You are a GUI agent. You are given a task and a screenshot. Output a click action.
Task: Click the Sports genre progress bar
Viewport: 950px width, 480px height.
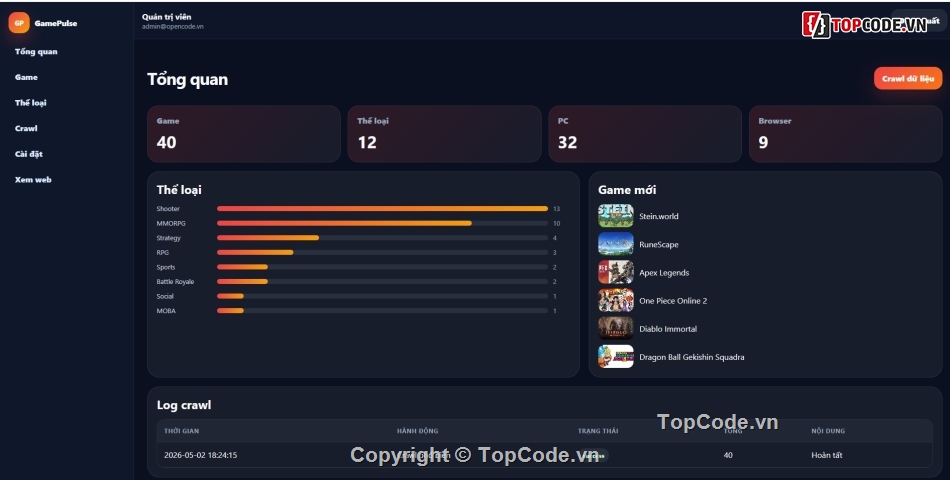click(382, 267)
